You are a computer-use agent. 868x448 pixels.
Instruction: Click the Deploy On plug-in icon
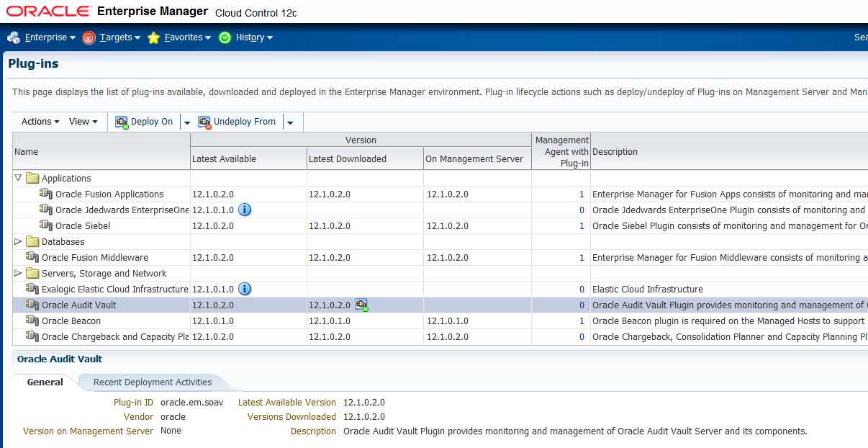pos(122,122)
